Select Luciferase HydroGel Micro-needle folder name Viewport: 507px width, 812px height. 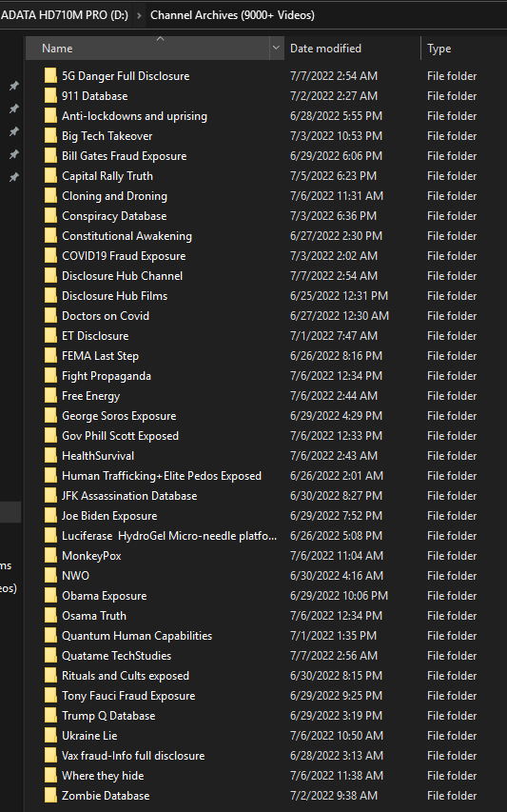169,536
